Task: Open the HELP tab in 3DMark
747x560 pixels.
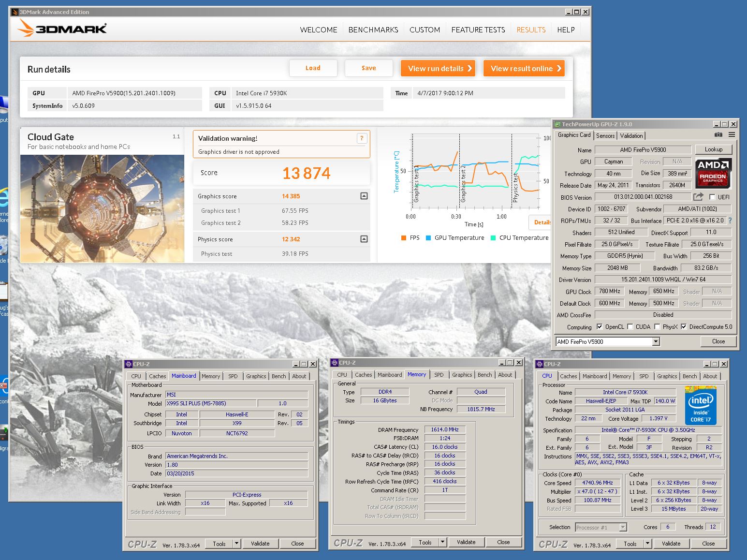Action: [x=566, y=29]
